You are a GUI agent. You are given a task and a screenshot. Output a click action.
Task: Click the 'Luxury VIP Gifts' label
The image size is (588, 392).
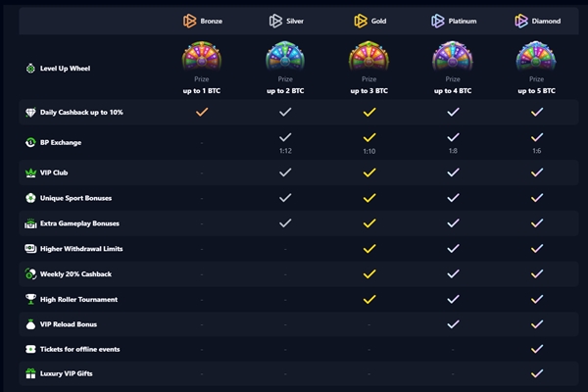(x=66, y=373)
